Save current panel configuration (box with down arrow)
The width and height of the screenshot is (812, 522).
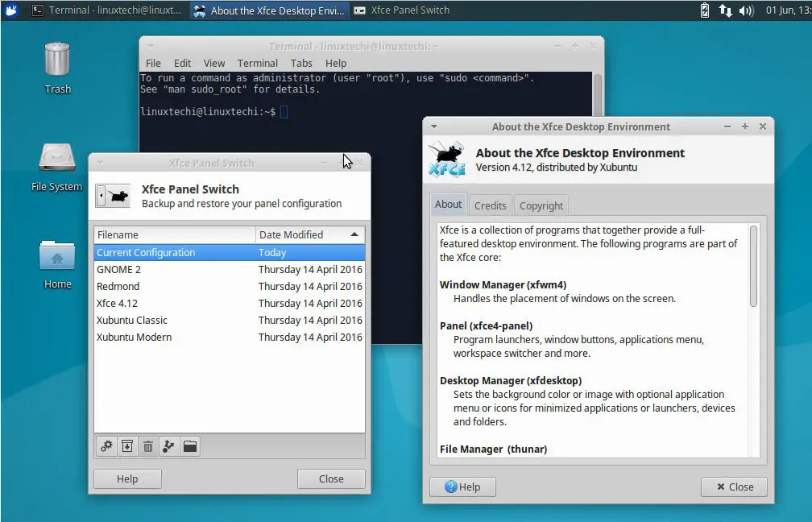tap(127, 446)
